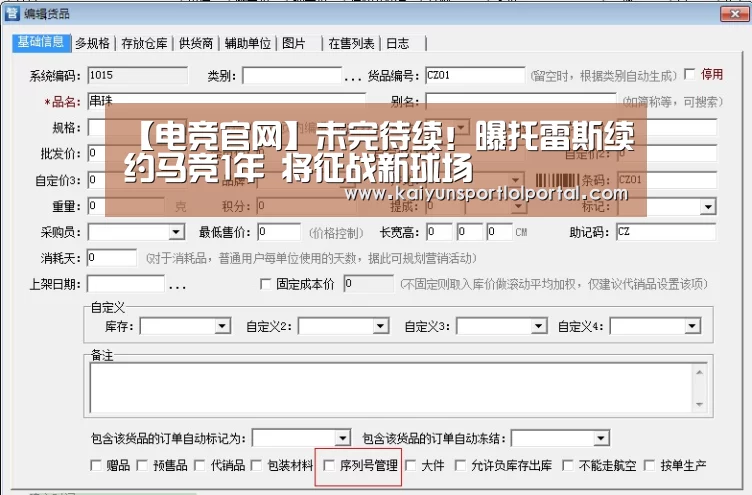Click the 编辑货品 window title icon
Image resolution: width=752 pixels, height=495 pixels.
pyautogui.click(x=12, y=13)
